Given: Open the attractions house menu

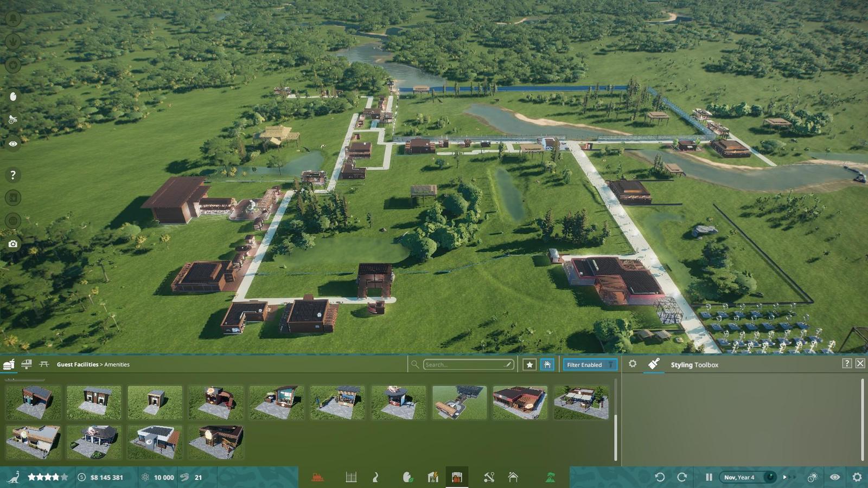Looking at the screenshot, I should tap(513, 477).
